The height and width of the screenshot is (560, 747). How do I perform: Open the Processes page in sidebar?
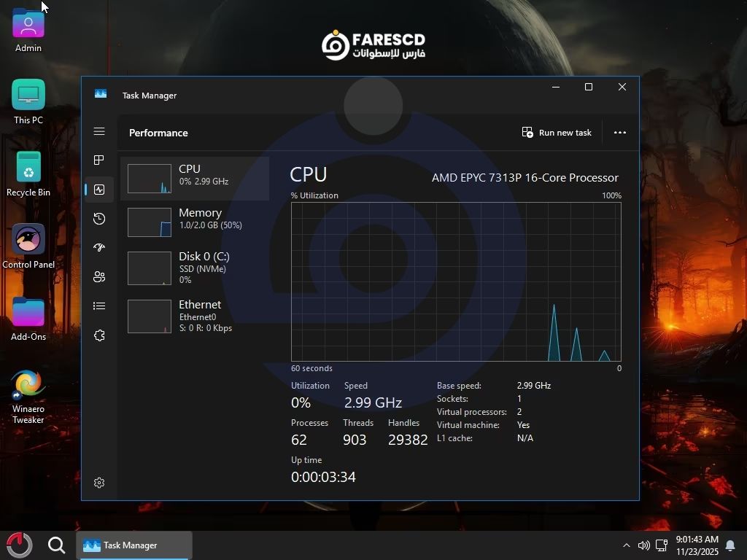[99, 160]
